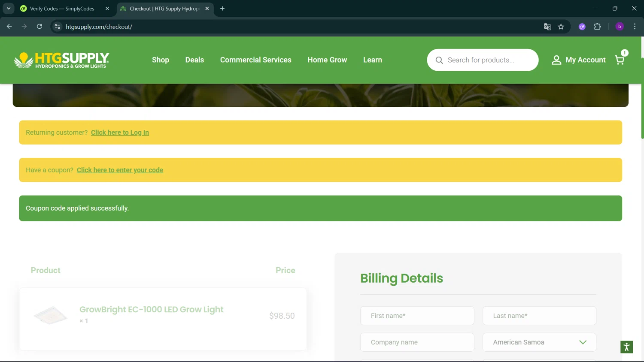The image size is (644, 362).
Task: Click the First name field
Action: tap(417, 316)
